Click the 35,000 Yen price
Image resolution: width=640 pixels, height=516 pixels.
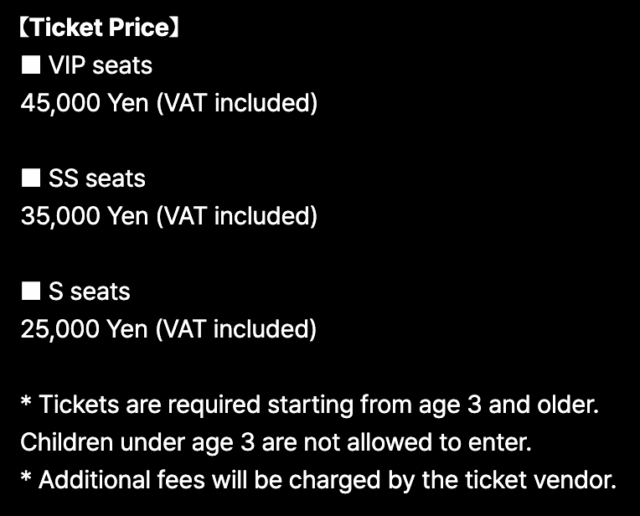(84, 216)
